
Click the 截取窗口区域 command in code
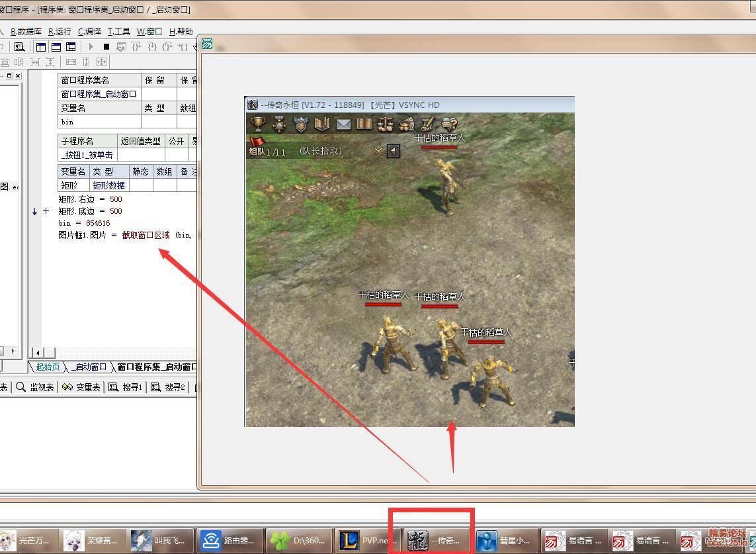[x=146, y=235]
